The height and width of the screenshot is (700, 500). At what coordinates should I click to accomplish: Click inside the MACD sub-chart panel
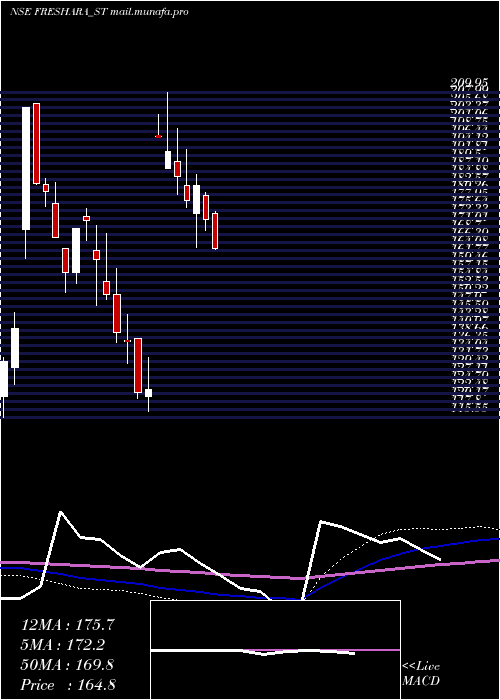pos(275,650)
